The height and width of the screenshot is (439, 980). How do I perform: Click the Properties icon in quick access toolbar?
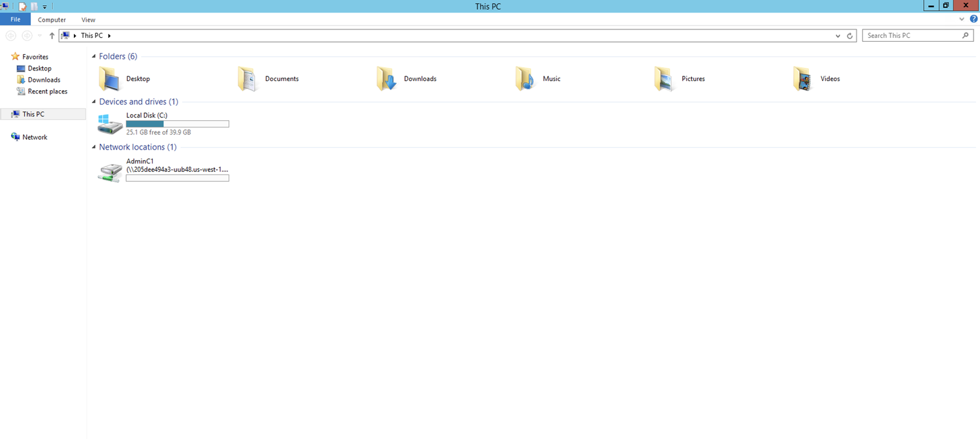pos(22,7)
